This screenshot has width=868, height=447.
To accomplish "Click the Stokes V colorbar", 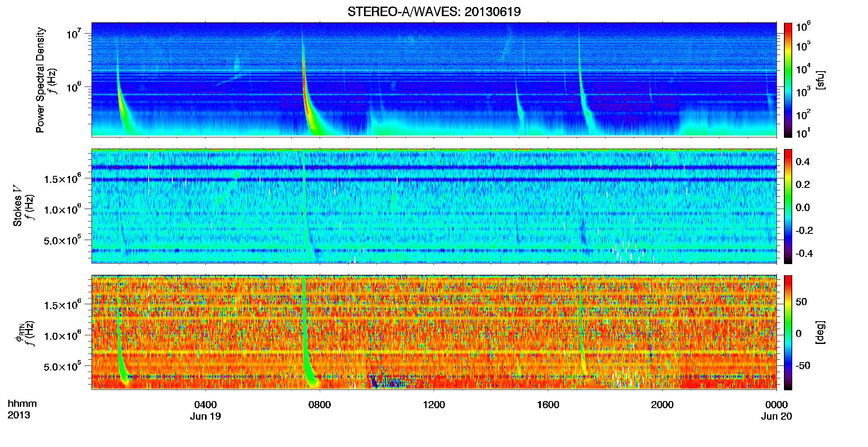I will tap(788, 206).
